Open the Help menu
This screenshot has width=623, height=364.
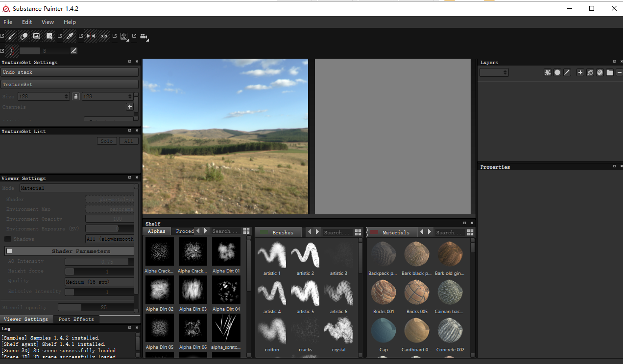coord(70,22)
